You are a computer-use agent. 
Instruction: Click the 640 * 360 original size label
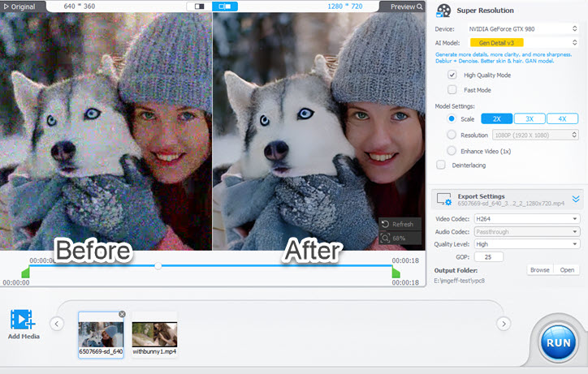click(x=79, y=6)
